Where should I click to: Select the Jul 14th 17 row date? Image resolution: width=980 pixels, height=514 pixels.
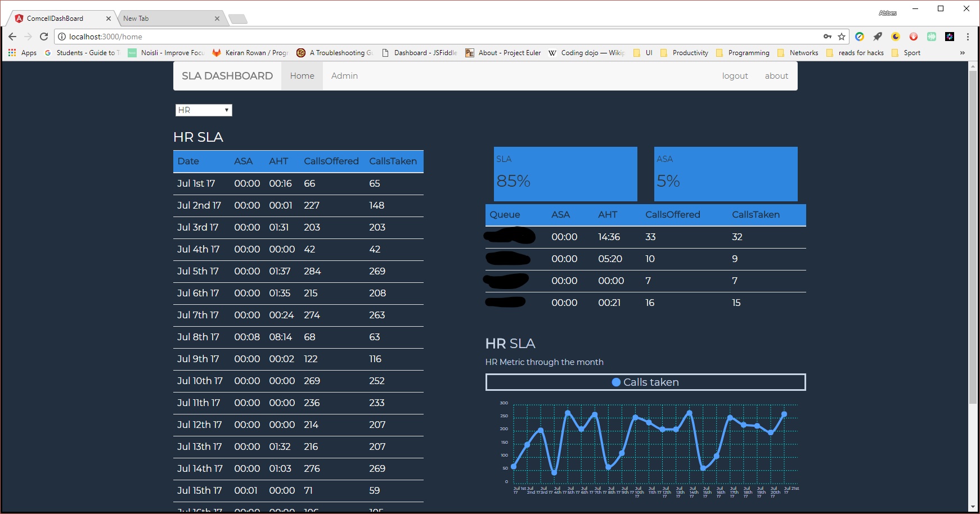pos(200,468)
